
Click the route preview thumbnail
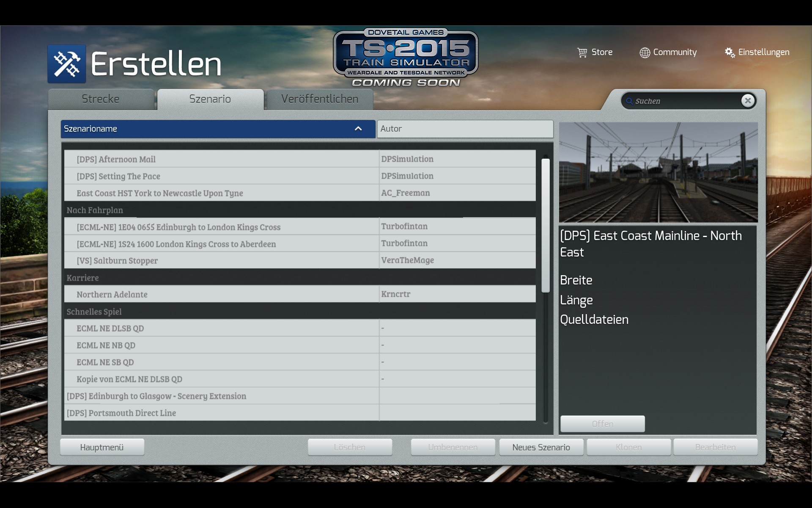(658, 172)
